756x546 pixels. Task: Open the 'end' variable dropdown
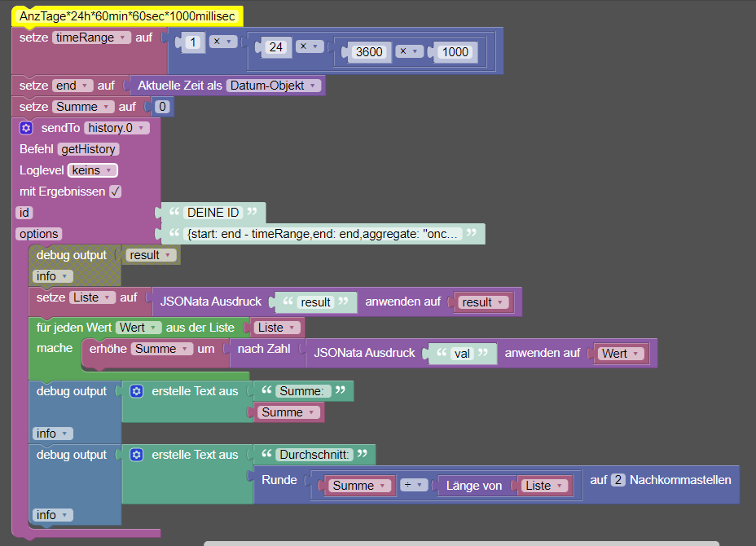(x=73, y=86)
